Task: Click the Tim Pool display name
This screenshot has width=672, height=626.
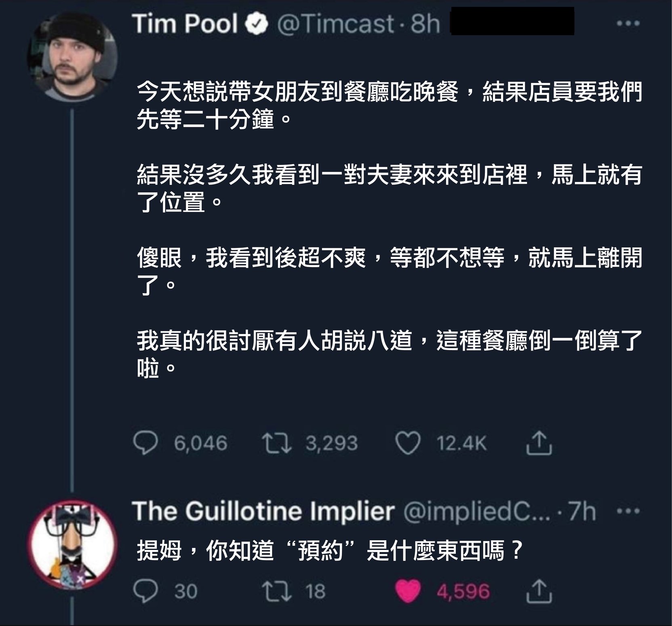Action: [x=185, y=24]
